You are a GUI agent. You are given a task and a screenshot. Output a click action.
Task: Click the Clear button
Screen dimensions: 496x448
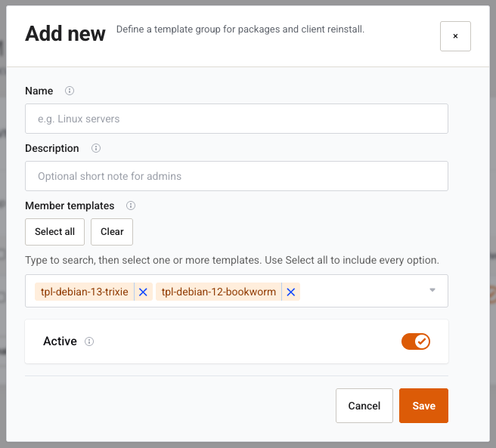click(112, 232)
